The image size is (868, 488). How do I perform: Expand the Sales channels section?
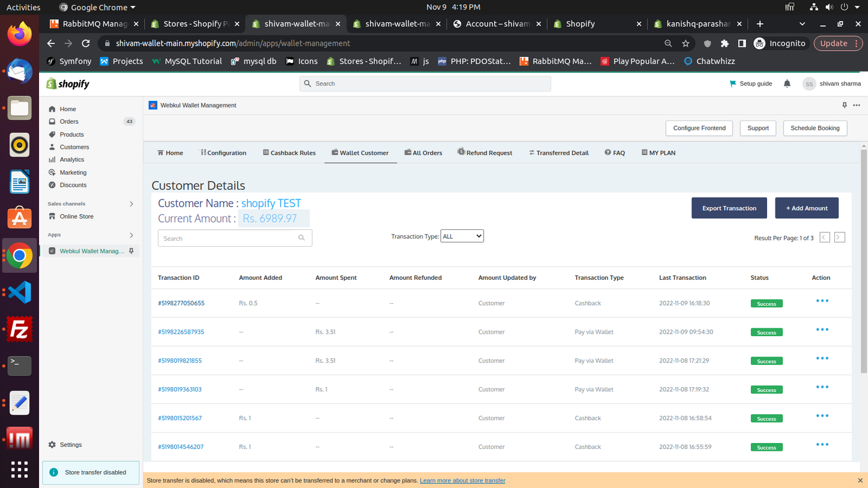tap(132, 204)
